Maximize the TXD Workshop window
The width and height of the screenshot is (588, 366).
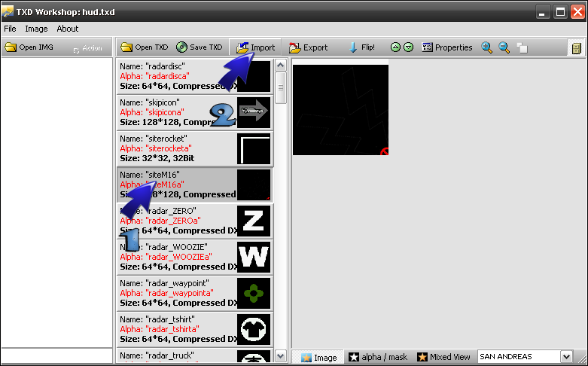pyautogui.click(x=560, y=12)
